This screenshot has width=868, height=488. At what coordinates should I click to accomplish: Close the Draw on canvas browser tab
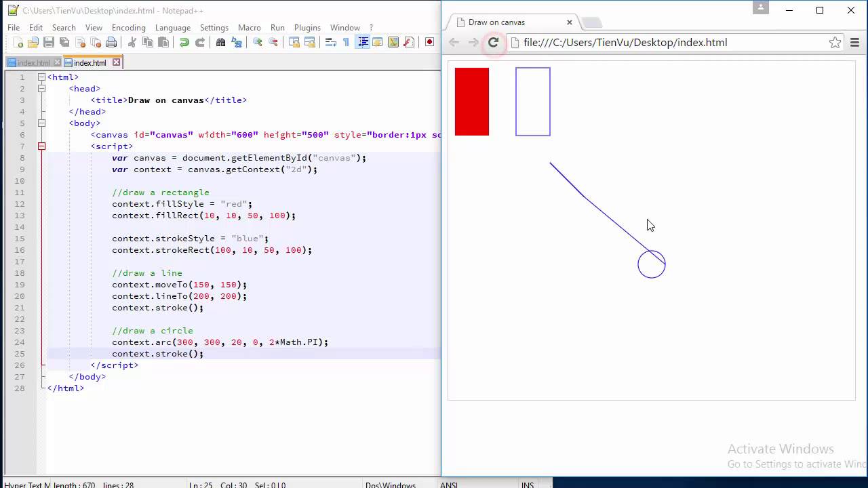pyautogui.click(x=570, y=22)
